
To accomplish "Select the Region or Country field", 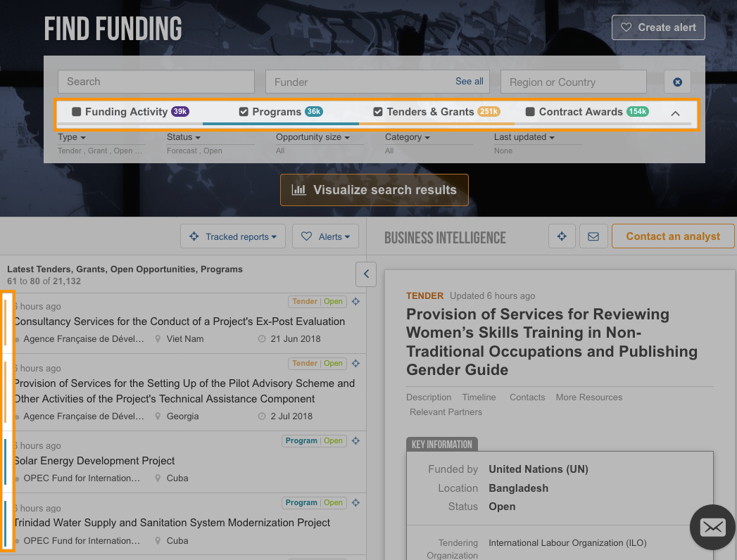I will 574,82.
